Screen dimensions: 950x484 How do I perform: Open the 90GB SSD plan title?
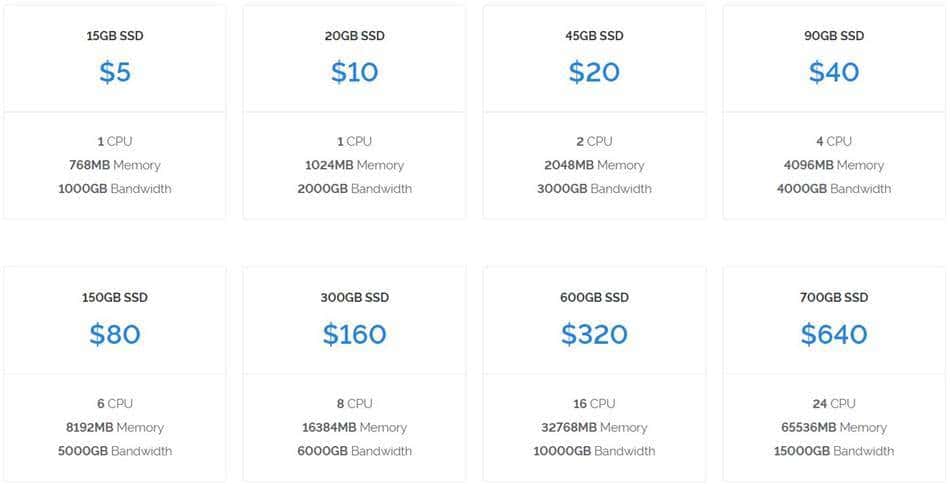tap(834, 36)
